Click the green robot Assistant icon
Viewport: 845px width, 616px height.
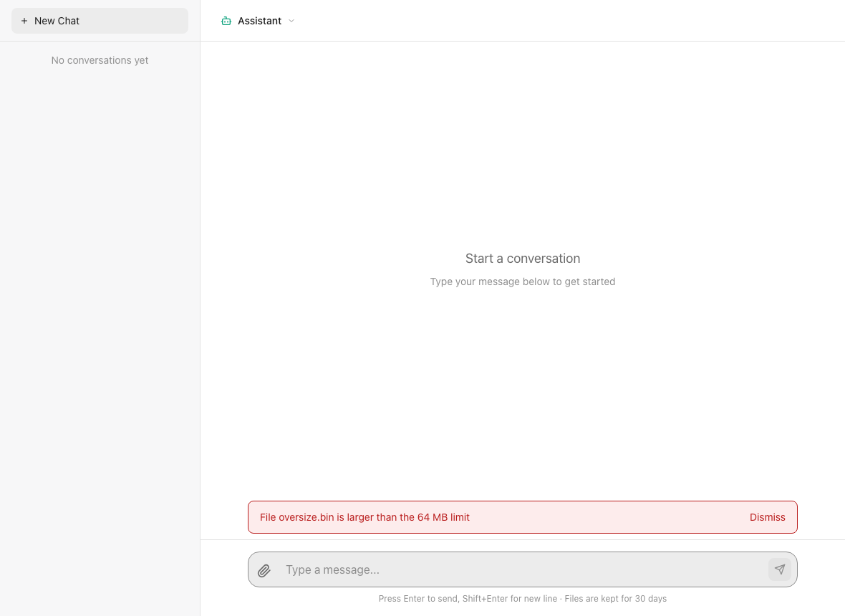tap(226, 21)
